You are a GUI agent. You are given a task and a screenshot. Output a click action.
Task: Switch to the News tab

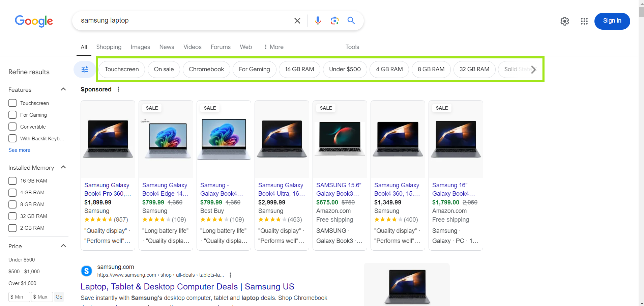[167, 47]
